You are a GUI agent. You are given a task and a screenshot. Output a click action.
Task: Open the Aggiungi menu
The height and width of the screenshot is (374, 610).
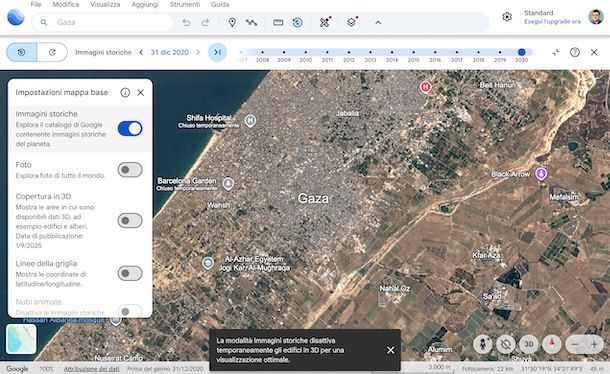[x=145, y=4]
